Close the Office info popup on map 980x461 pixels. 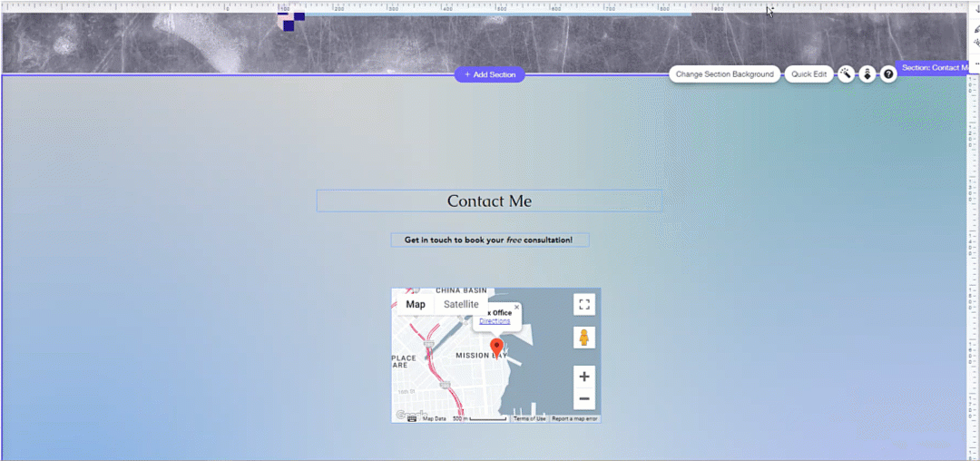click(x=516, y=307)
